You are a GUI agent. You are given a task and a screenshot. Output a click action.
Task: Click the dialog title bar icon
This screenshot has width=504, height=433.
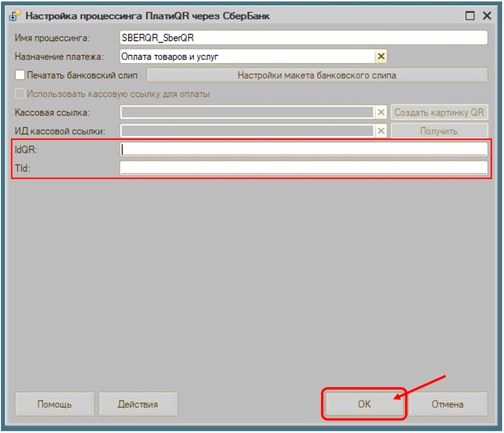15,16
